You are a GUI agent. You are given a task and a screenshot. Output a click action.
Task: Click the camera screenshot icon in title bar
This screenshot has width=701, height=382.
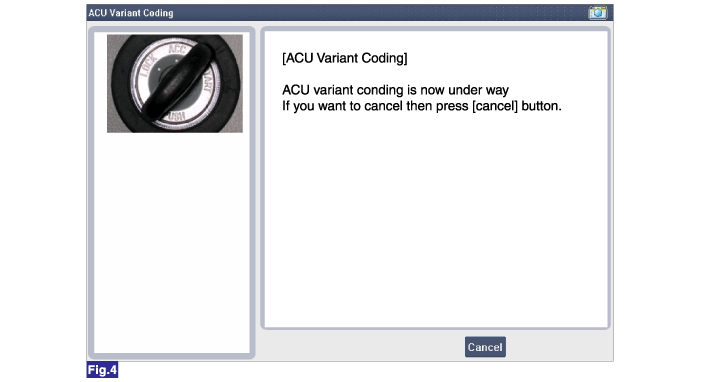(x=597, y=13)
